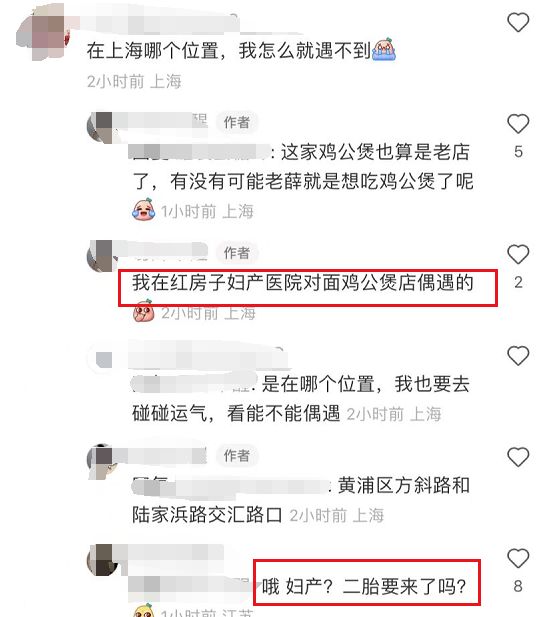536x617 pixels.
Task: Select the comment text 在上海哪个位置
Action: tap(152, 51)
